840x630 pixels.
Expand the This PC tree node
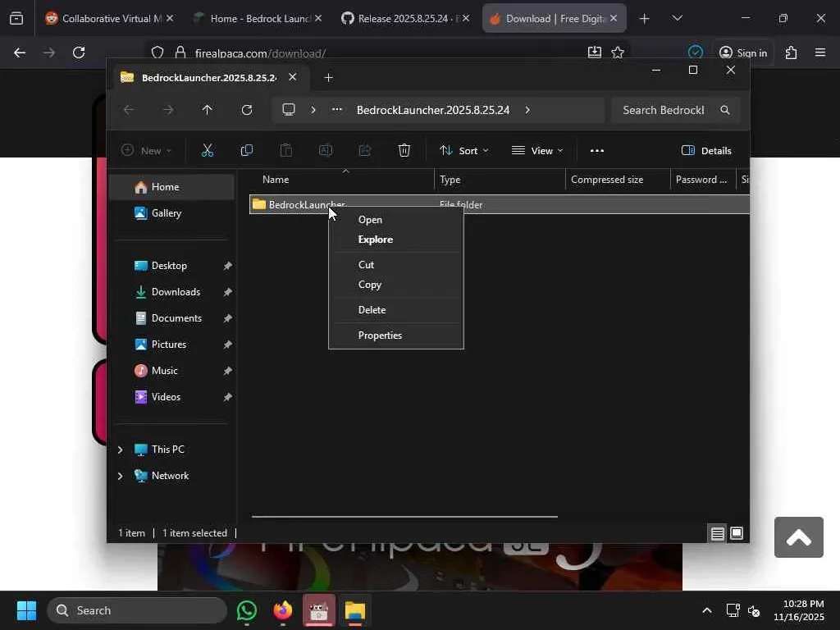[120, 450]
